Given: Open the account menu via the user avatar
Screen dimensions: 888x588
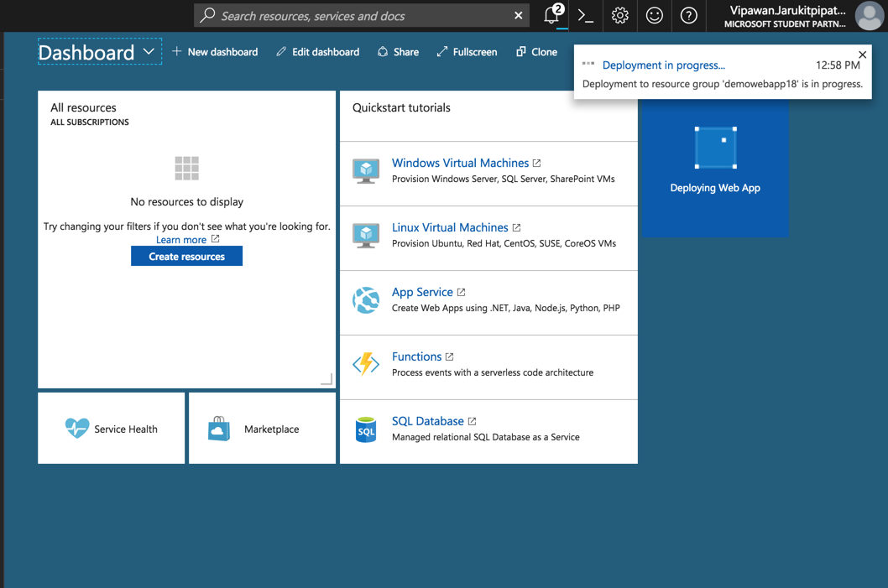Looking at the screenshot, I should point(869,16).
